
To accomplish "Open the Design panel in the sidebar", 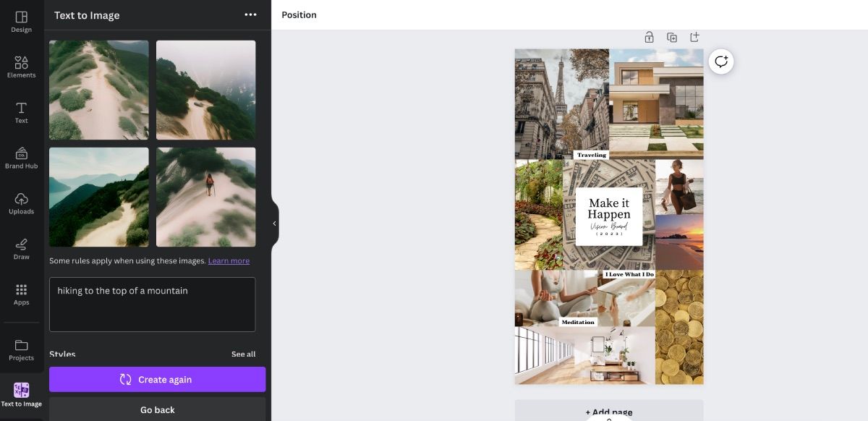I will [21, 20].
